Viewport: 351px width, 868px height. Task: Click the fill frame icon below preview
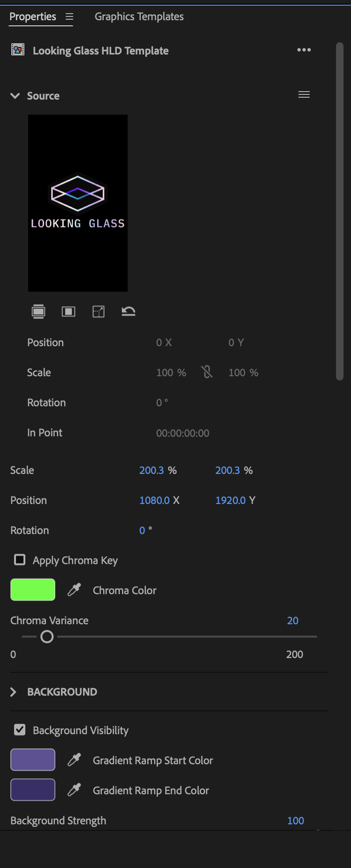tap(38, 311)
